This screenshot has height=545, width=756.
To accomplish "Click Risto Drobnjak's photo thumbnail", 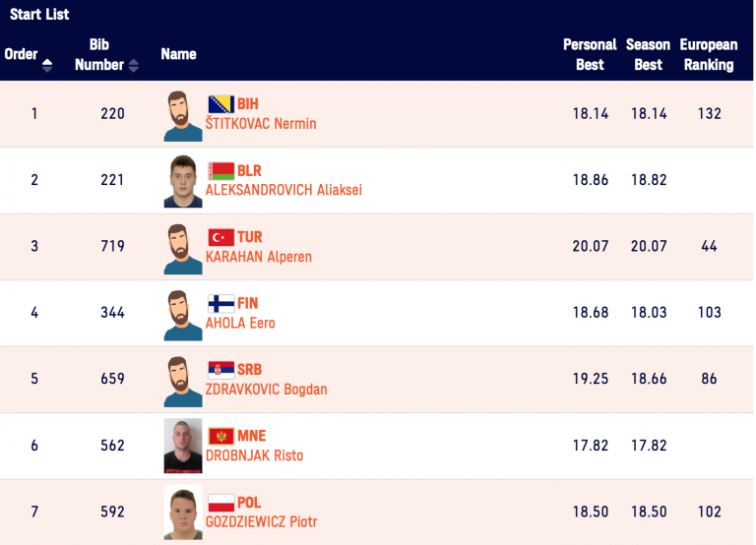I will (182, 447).
